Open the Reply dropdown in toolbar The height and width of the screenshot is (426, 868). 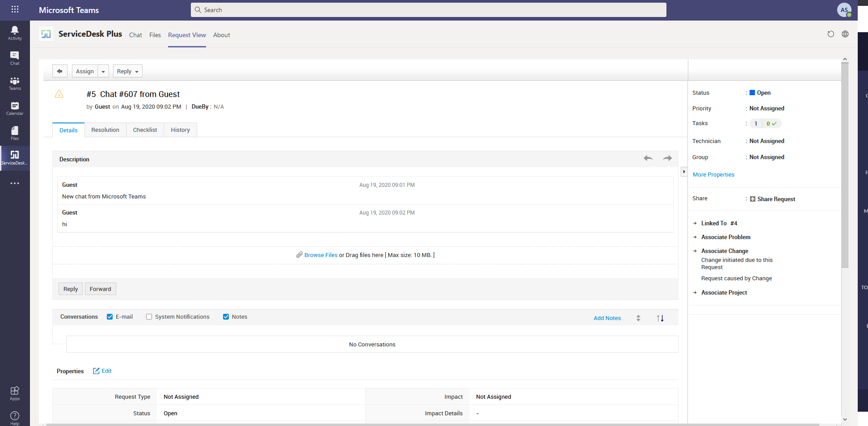tap(127, 71)
